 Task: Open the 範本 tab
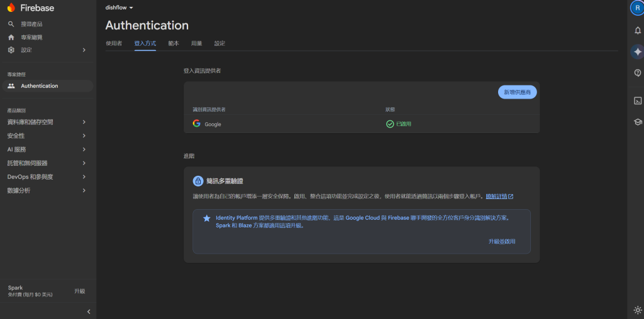pos(174,43)
